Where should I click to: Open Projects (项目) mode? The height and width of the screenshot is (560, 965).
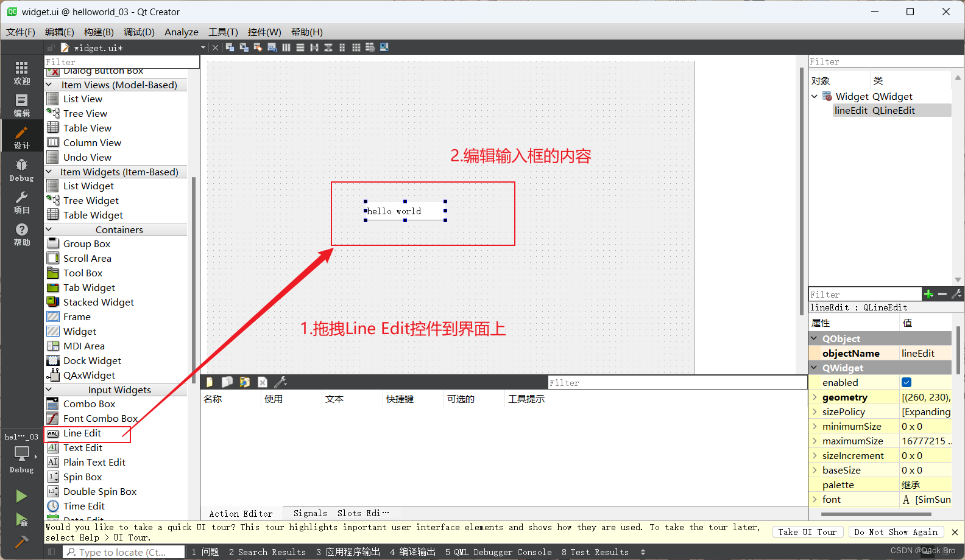(x=22, y=202)
